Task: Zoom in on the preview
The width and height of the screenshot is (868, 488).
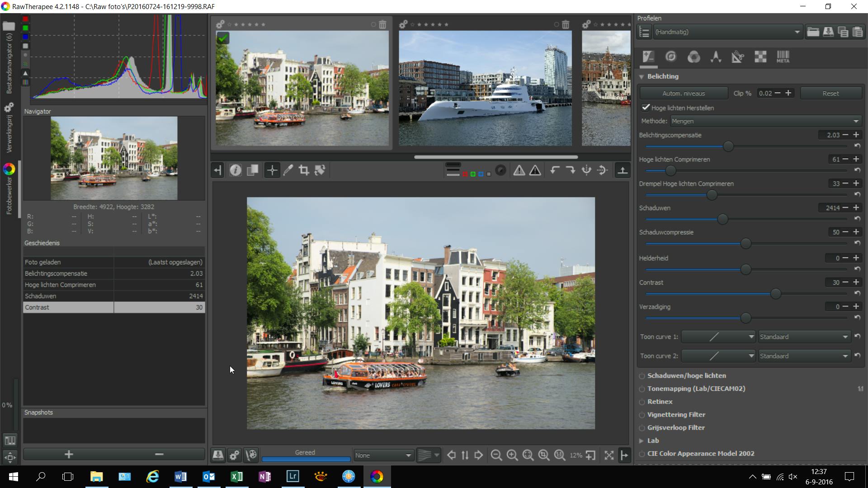Action: coord(512,455)
